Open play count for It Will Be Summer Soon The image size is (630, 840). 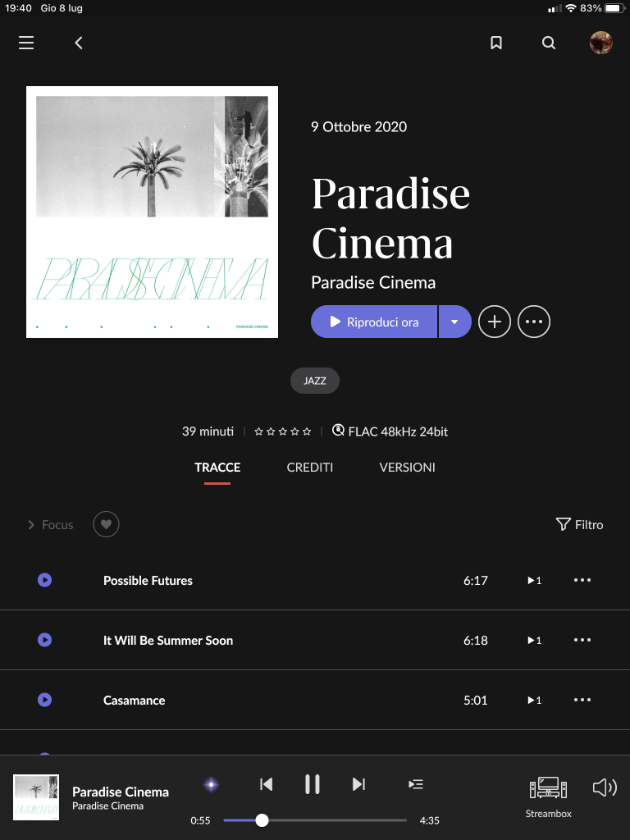click(535, 641)
